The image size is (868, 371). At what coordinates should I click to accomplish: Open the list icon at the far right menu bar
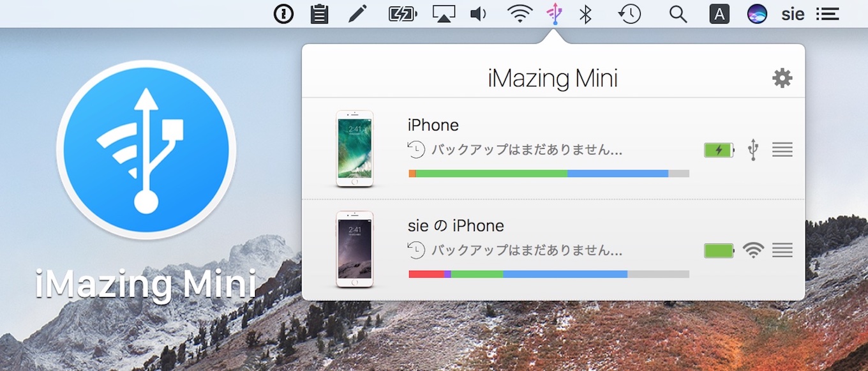pyautogui.click(x=827, y=13)
